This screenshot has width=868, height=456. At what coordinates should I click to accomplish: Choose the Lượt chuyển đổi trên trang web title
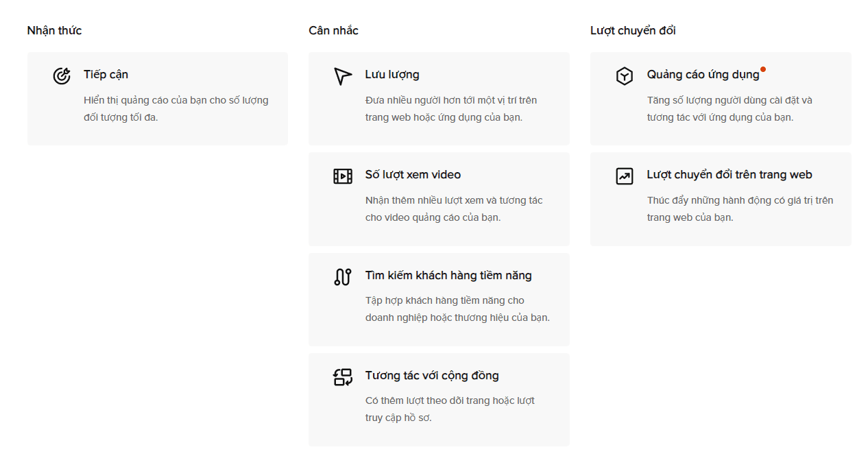coord(730,174)
